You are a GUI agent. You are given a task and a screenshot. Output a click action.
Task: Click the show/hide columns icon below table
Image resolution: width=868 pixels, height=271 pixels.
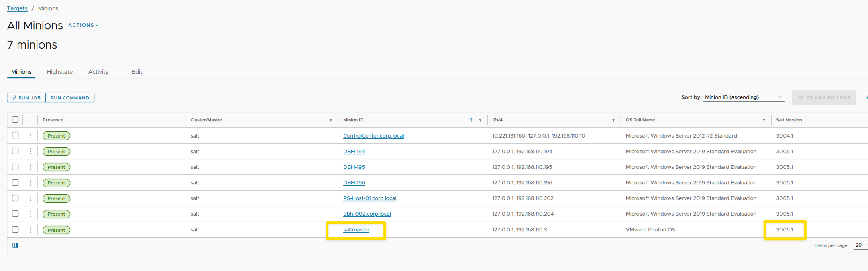point(15,245)
